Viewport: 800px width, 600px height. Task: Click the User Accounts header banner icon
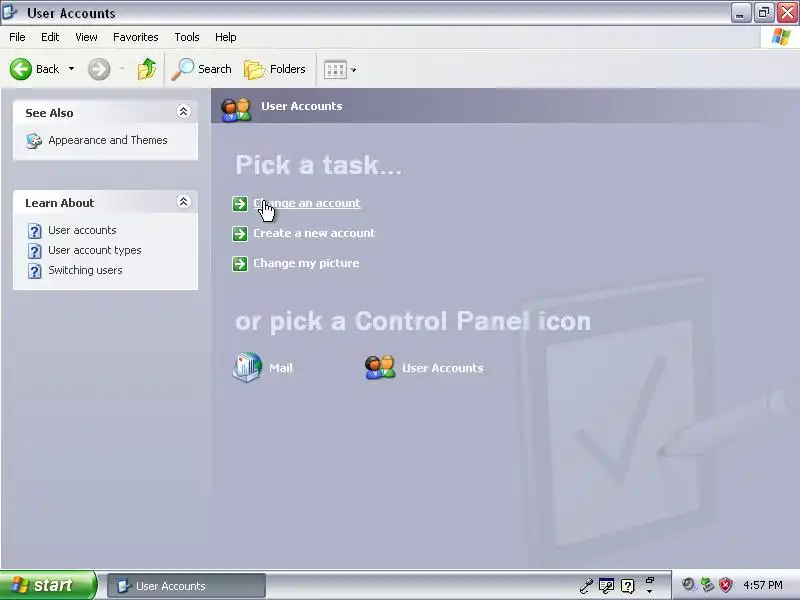(x=236, y=109)
